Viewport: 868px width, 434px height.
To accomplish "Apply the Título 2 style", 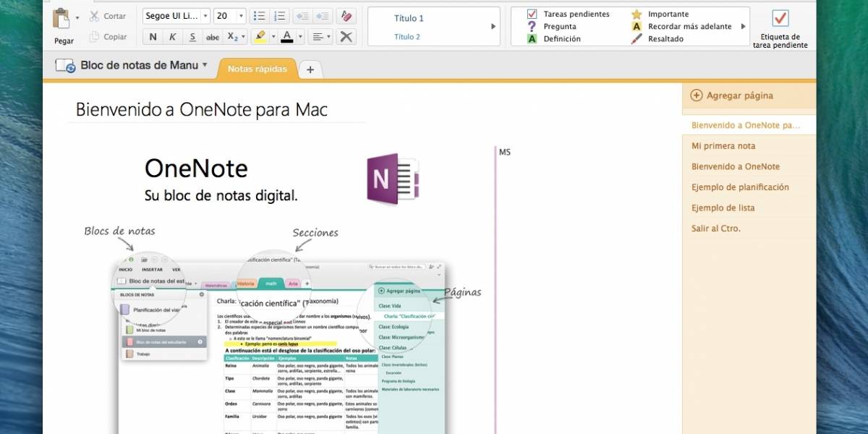I will 407,36.
